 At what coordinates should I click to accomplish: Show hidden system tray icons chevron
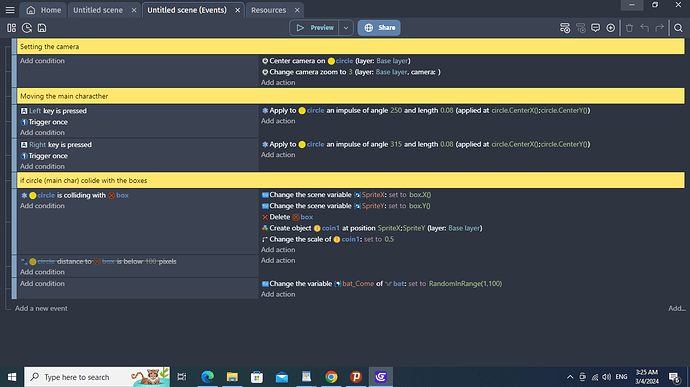(x=570, y=377)
